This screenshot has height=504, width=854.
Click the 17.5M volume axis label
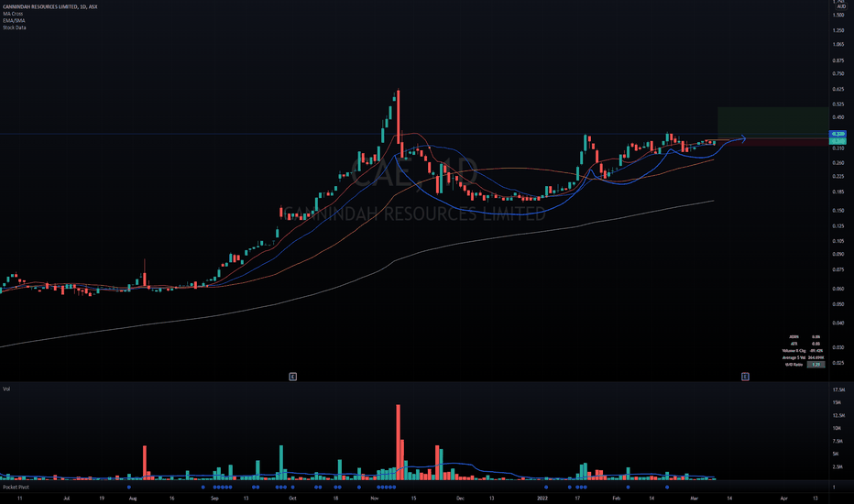(838, 390)
